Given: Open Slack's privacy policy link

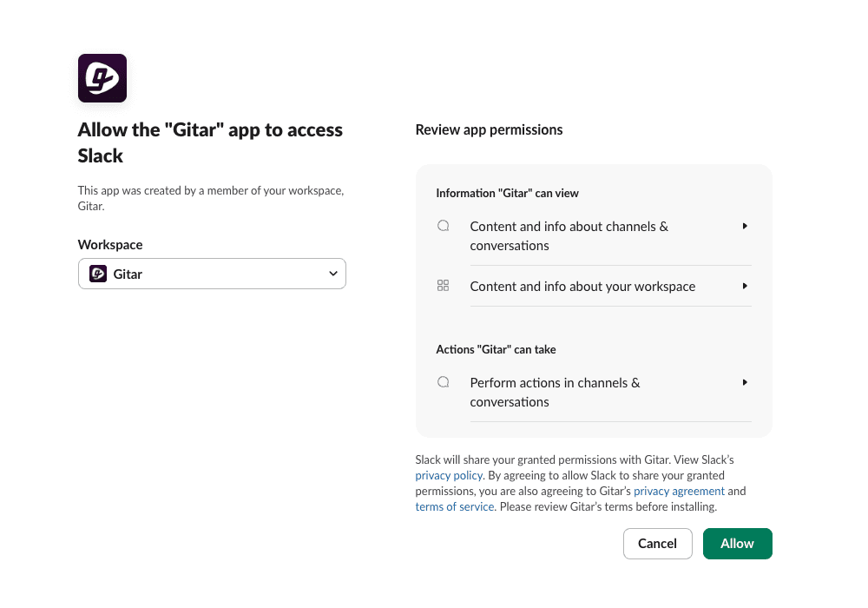Looking at the screenshot, I should tap(449, 475).
